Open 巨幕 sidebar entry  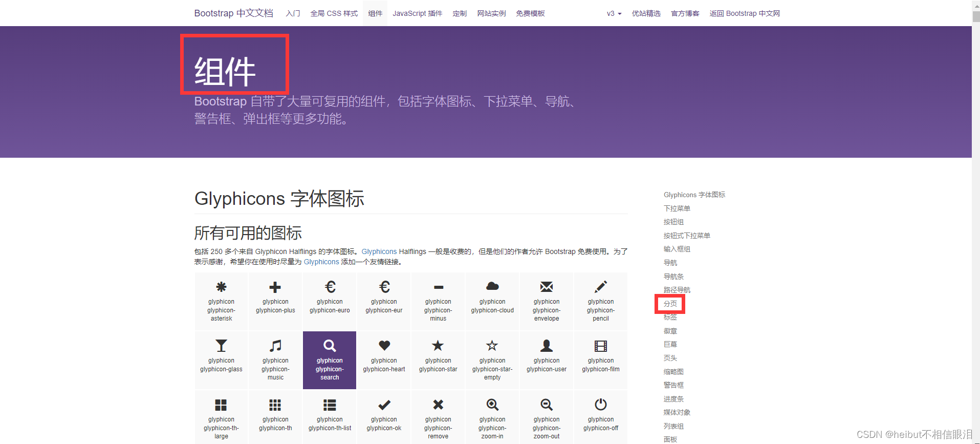pos(670,344)
